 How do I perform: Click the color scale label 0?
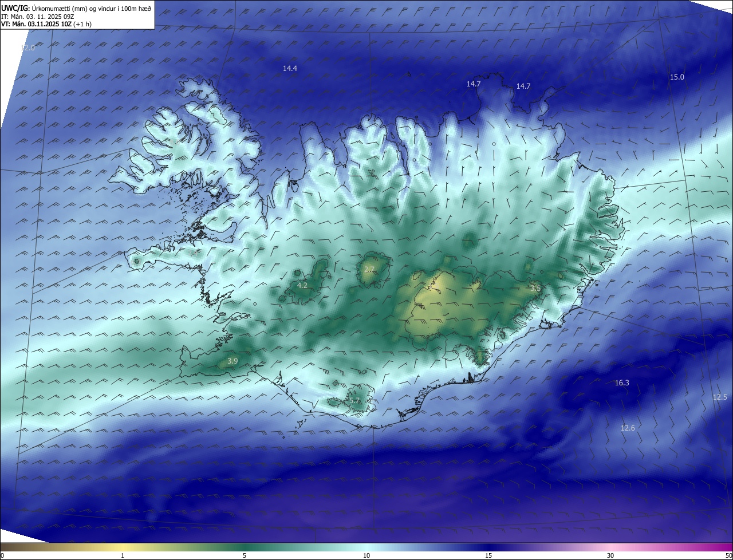point(2,555)
